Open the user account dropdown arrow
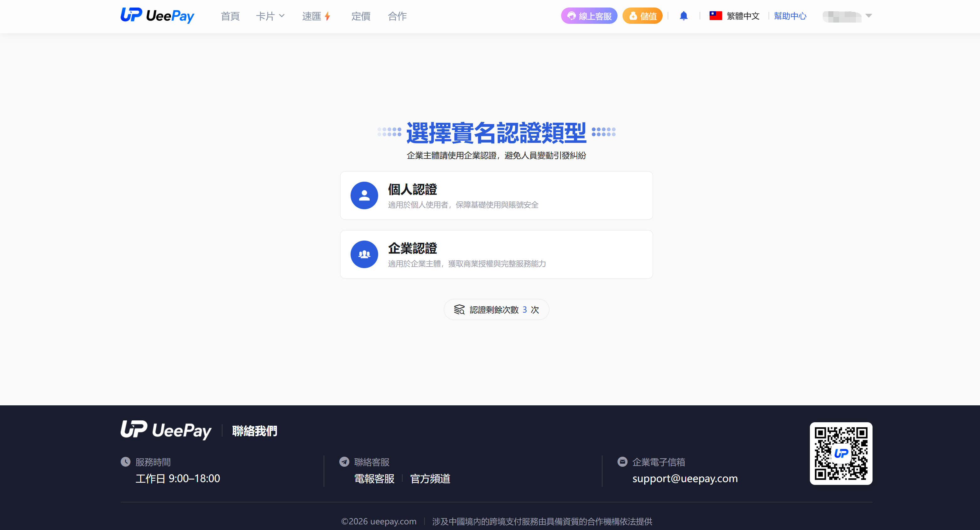This screenshot has width=980, height=530. 868,16
